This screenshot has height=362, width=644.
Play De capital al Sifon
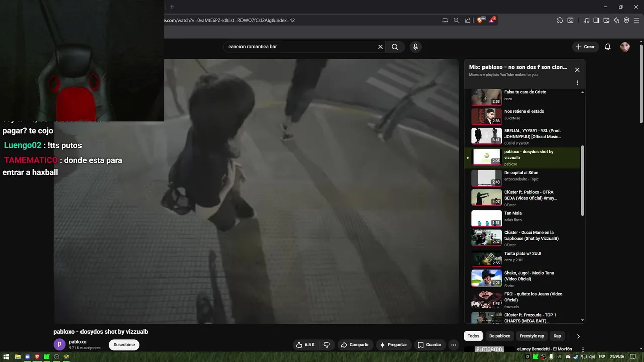[523, 177]
